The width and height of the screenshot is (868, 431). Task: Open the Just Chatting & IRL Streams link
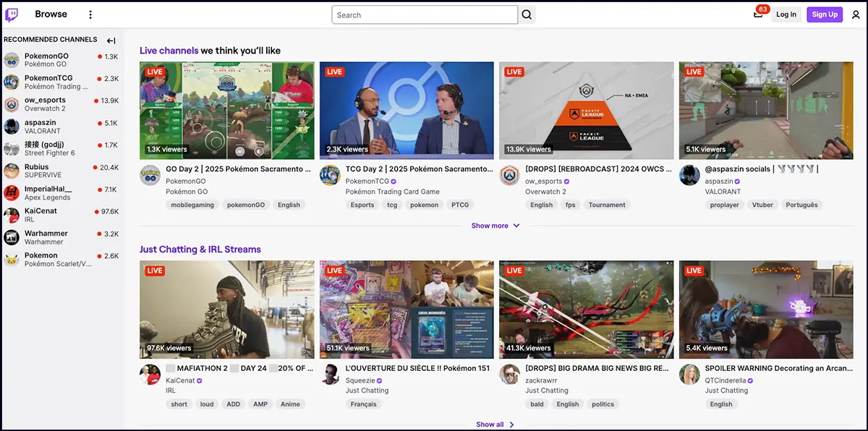tap(200, 249)
